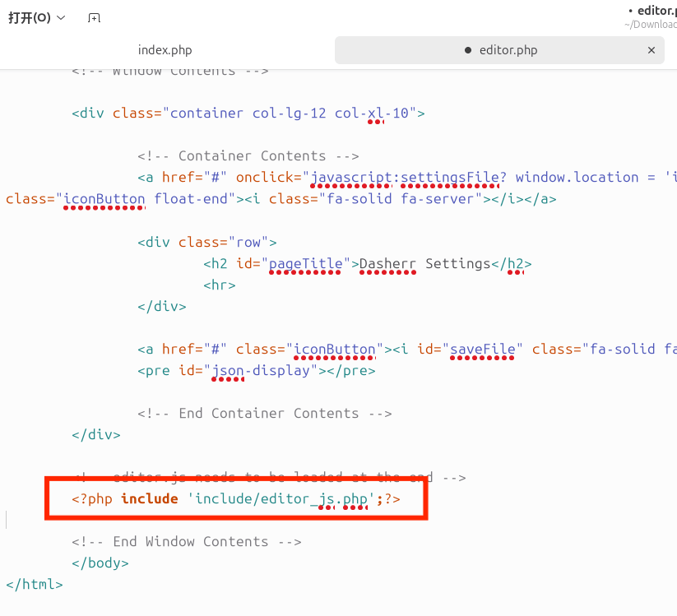This screenshot has height=616, width=677.
Task: Click the unsaved dot on the editor.php tab
Action: 468,50
